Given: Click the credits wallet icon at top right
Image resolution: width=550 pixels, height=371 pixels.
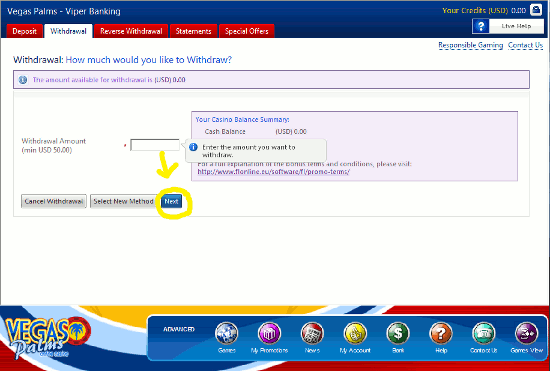Looking at the screenshot, I should tap(536, 10).
